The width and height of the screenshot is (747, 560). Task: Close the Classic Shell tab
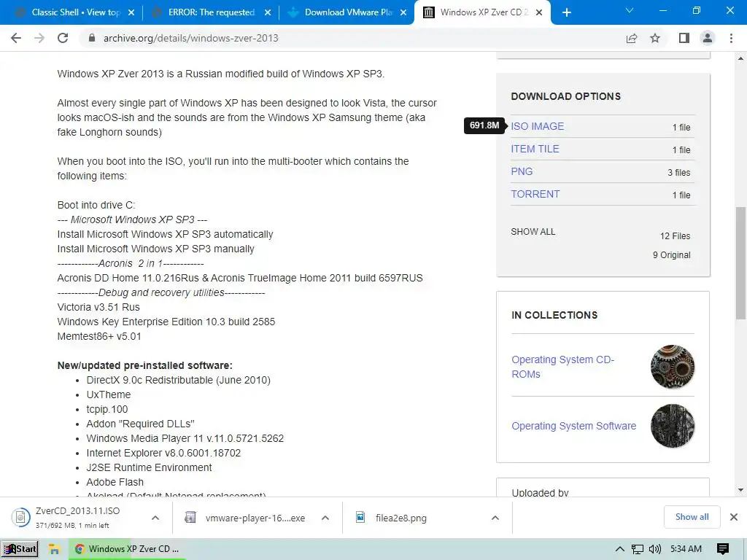131,13
